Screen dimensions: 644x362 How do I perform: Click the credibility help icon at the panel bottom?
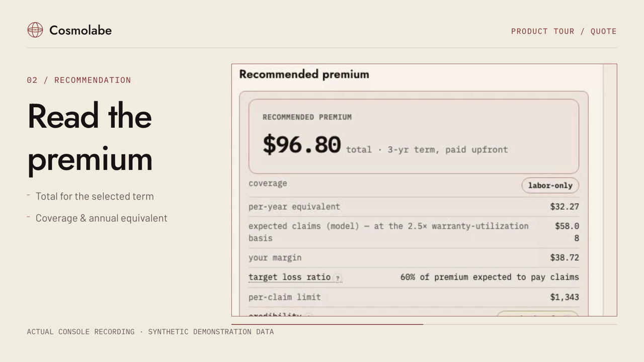308,315
